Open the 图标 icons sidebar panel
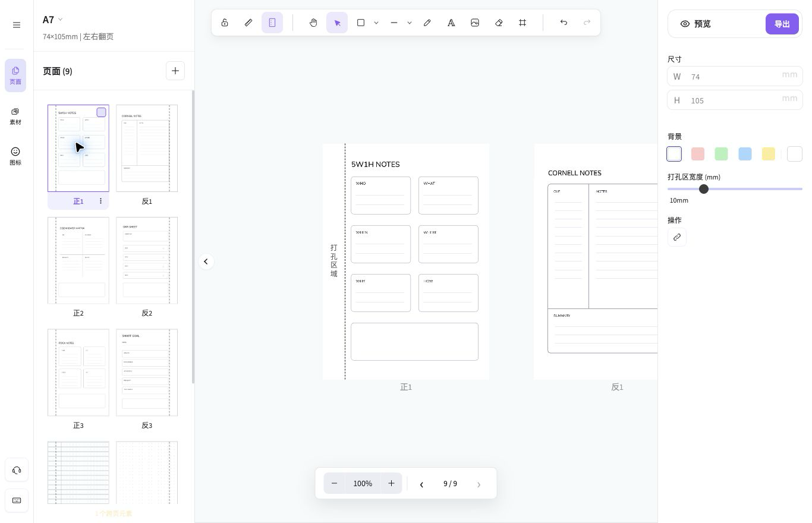The width and height of the screenshot is (812, 523). (15, 156)
